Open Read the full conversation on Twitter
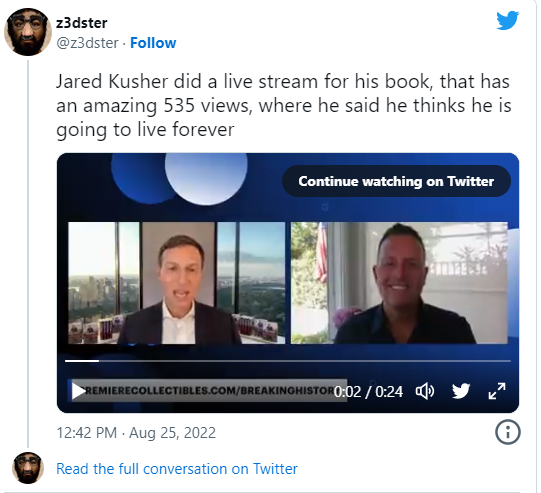The height and width of the screenshot is (493, 541). [177, 469]
